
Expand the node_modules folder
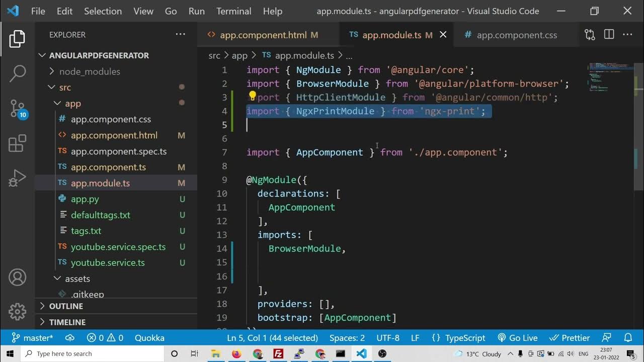coord(89,71)
